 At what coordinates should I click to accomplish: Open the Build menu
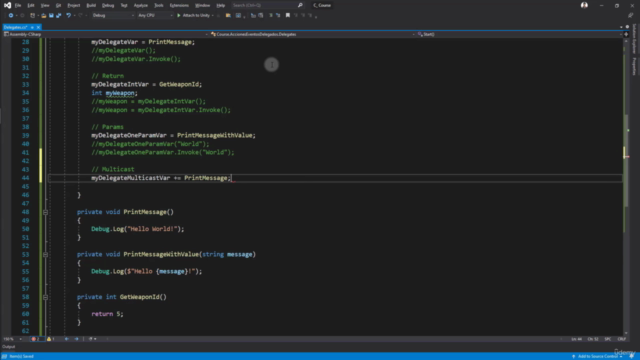coord(91,5)
